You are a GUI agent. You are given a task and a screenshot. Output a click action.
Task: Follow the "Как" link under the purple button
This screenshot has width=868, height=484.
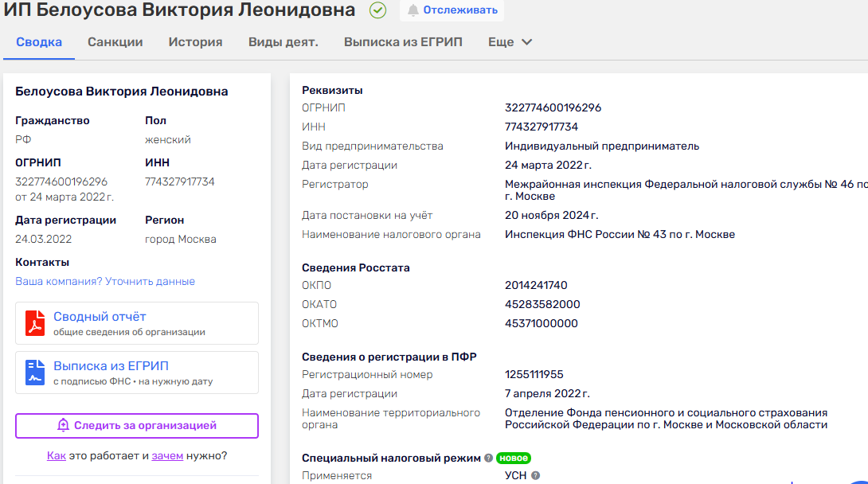56,456
